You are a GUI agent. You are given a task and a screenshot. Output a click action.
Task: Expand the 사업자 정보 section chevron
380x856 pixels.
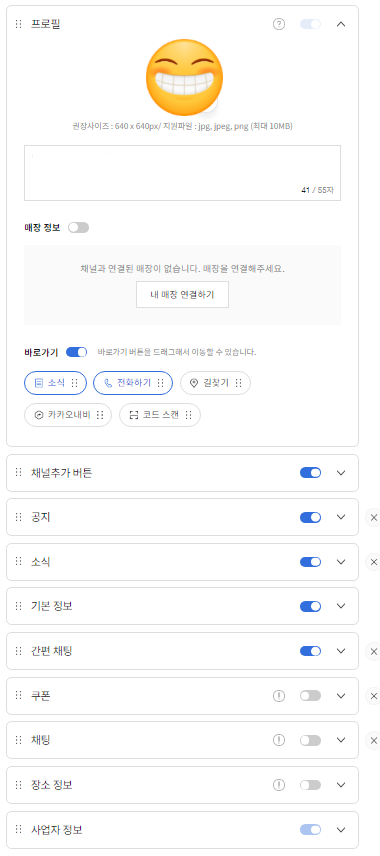(341, 830)
